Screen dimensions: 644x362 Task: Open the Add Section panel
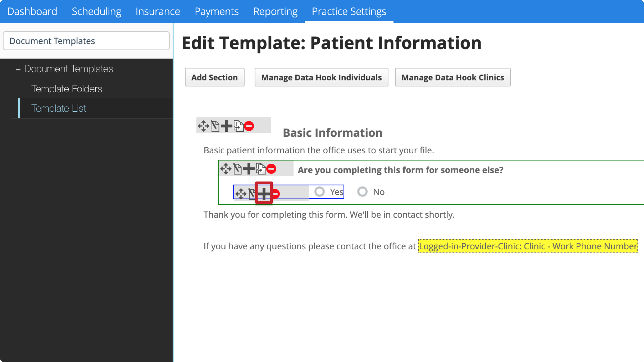[x=215, y=77]
